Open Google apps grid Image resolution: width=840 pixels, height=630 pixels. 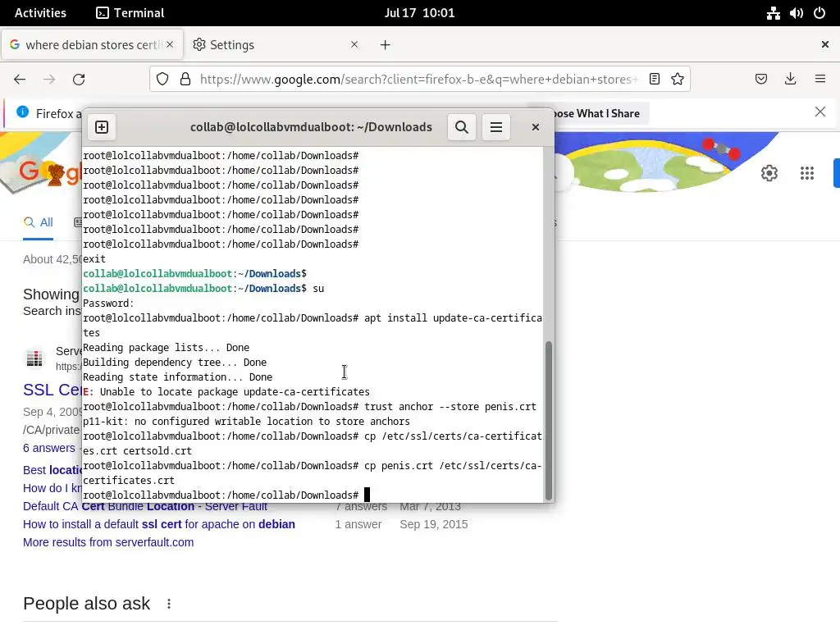click(x=807, y=173)
